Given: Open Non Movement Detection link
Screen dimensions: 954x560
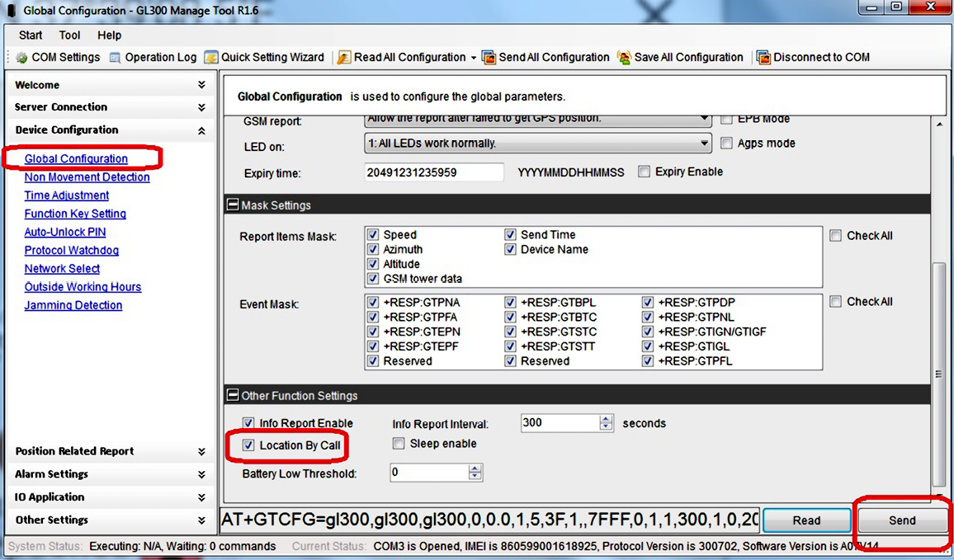Looking at the screenshot, I should (x=87, y=177).
